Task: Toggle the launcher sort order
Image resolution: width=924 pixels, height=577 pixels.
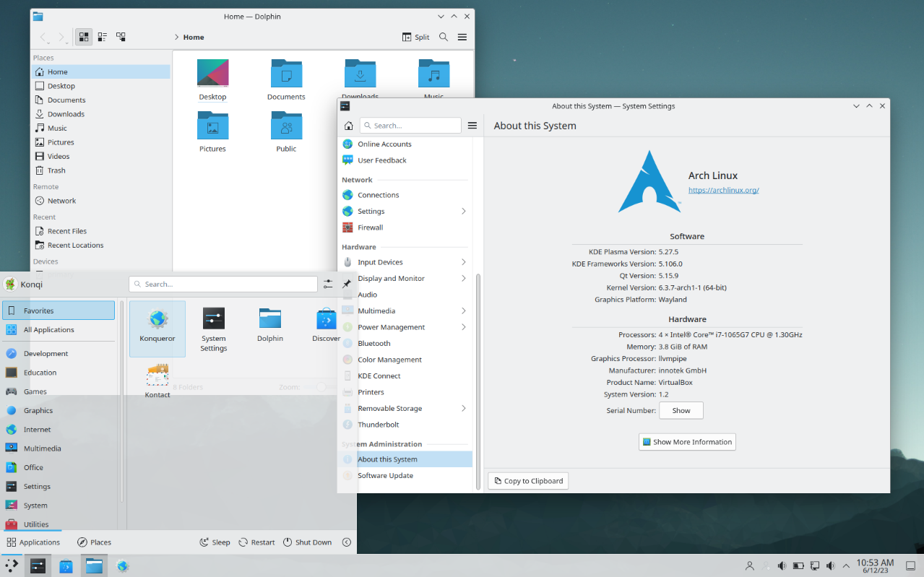Action: click(x=327, y=284)
